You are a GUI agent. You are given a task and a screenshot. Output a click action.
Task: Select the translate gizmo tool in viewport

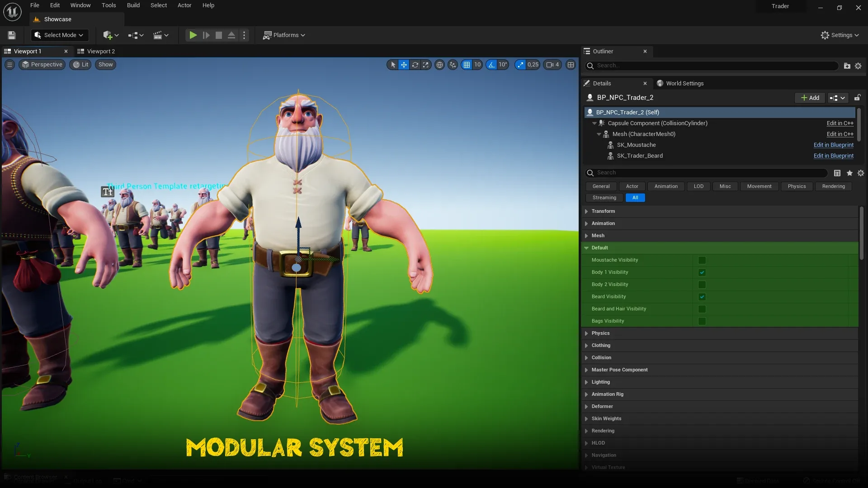(x=404, y=65)
